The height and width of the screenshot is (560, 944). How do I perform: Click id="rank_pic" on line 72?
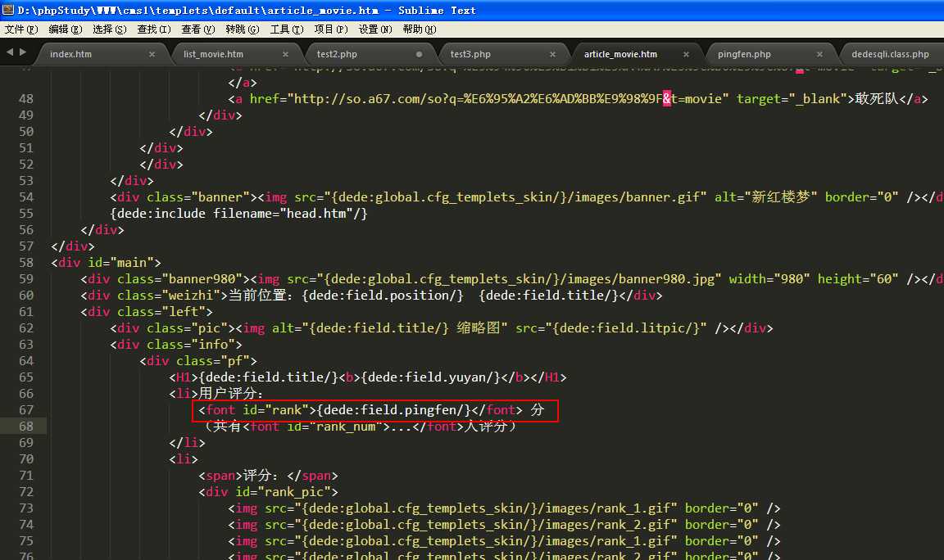283,491
